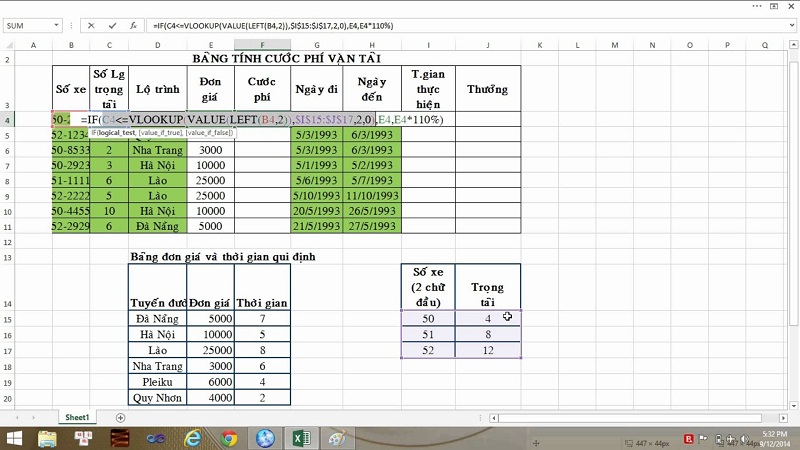The height and width of the screenshot is (450, 800).
Task: Open File Explorer from the taskbar
Action: click(47, 438)
